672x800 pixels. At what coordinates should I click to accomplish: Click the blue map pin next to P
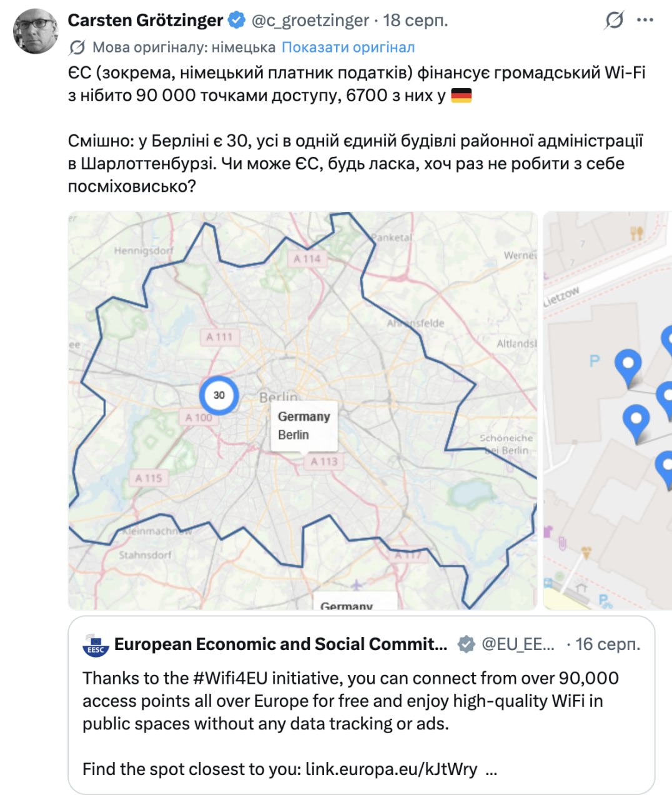coord(628,369)
